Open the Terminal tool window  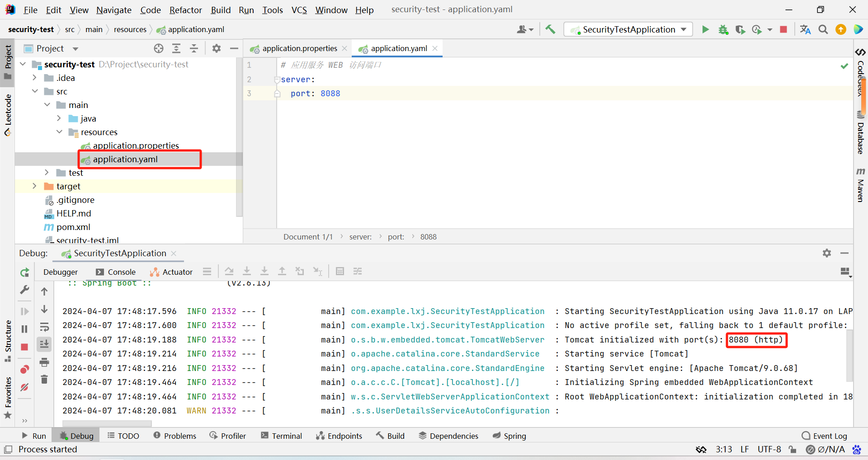[x=281, y=436]
